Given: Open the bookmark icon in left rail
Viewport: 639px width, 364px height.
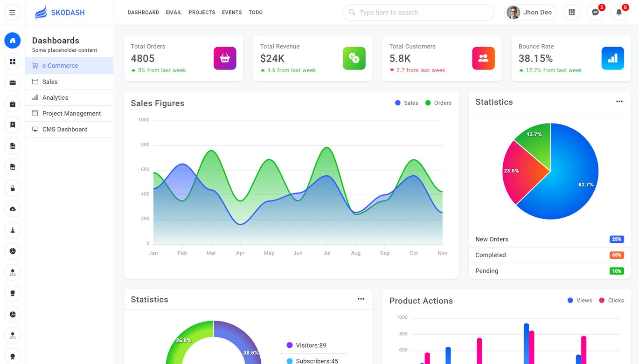Looking at the screenshot, I should (x=13, y=125).
